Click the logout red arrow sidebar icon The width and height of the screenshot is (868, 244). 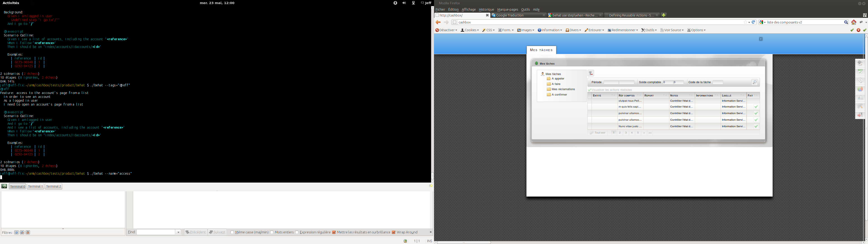pos(860,115)
